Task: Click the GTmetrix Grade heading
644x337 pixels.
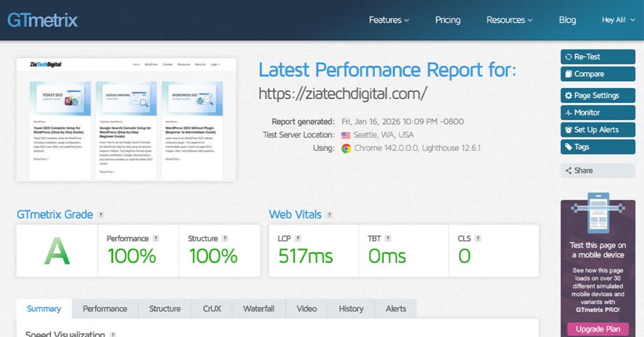Action: (x=55, y=214)
